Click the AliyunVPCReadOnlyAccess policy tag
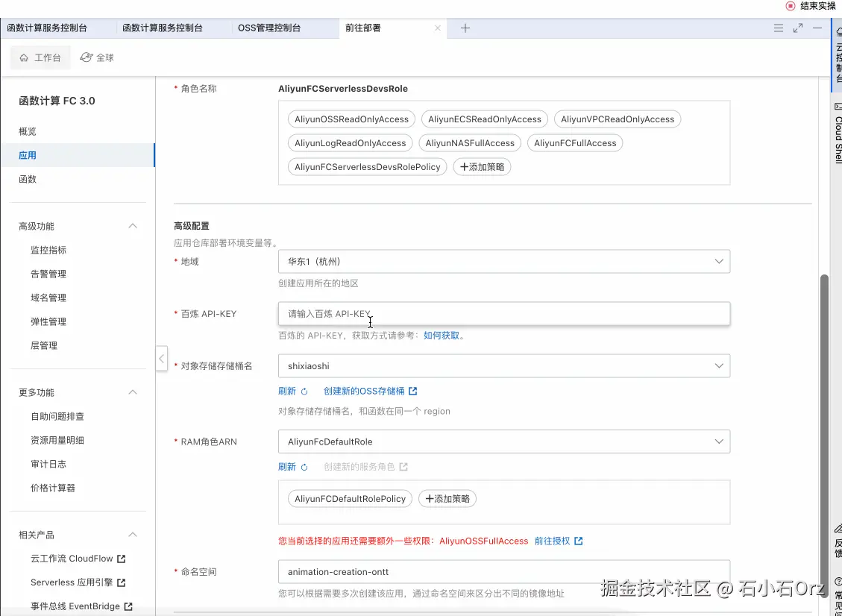This screenshot has height=616, width=842. click(618, 119)
